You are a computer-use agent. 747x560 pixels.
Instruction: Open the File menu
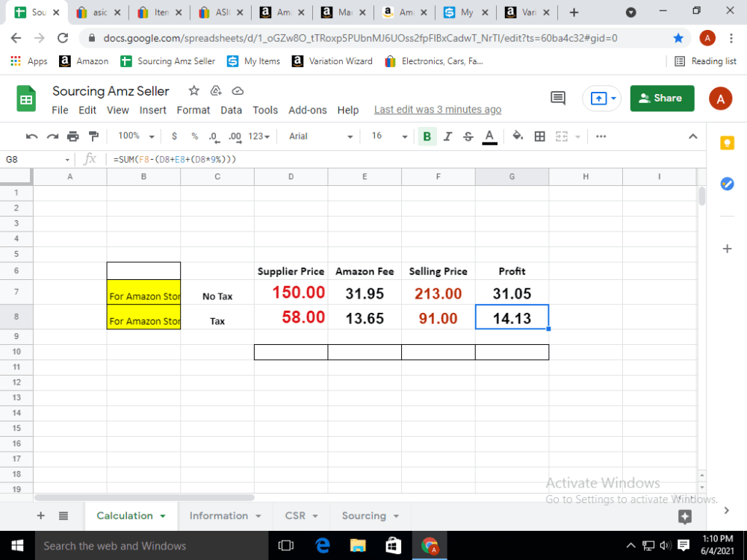pyautogui.click(x=60, y=110)
